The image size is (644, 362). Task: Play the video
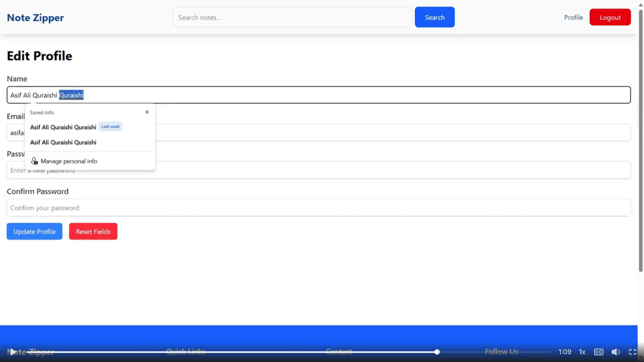point(13,352)
